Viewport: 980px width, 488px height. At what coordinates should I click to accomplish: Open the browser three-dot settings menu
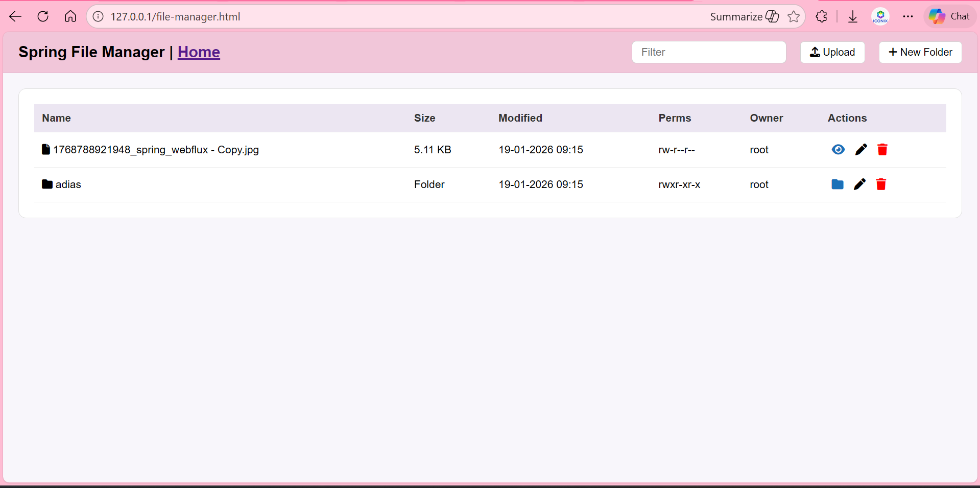pyautogui.click(x=907, y=17)
